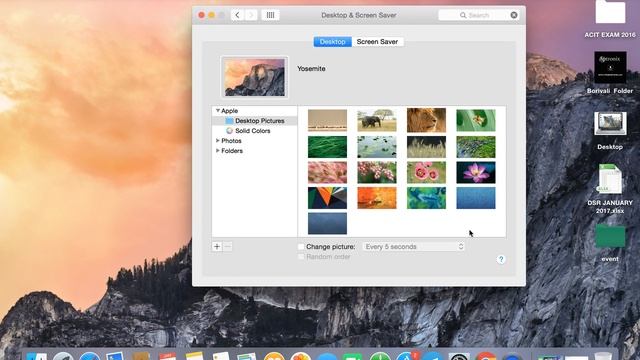Choose the pink berries branch wallpaper
Image resolution: width=640 pixels, height=360 pixels.
coord(377,172)
